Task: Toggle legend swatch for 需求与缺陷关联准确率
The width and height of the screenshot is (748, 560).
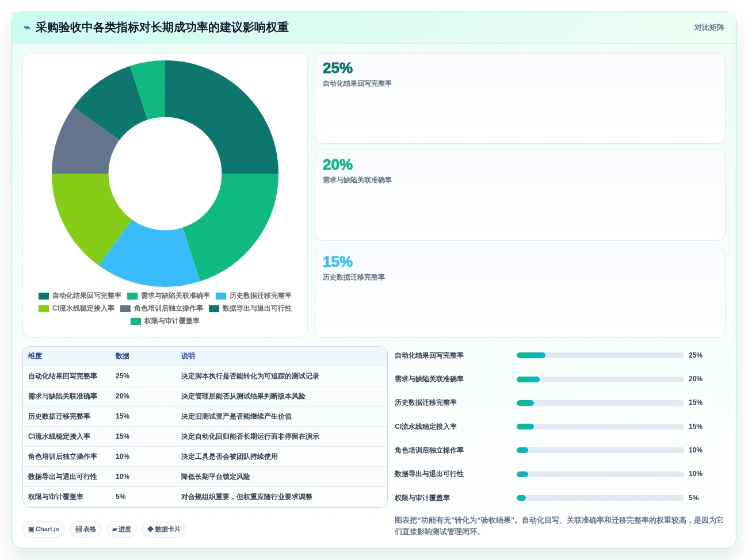Action: click(132, 296)
